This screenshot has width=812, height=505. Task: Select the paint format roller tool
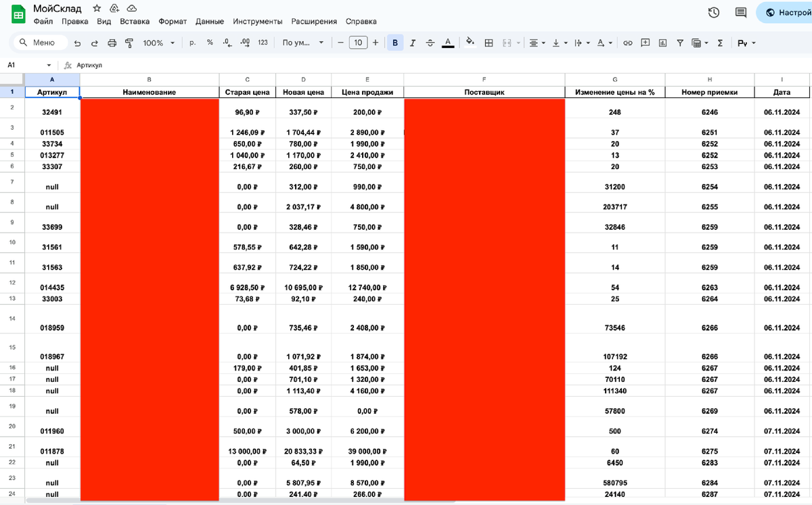tap(129, 43)
